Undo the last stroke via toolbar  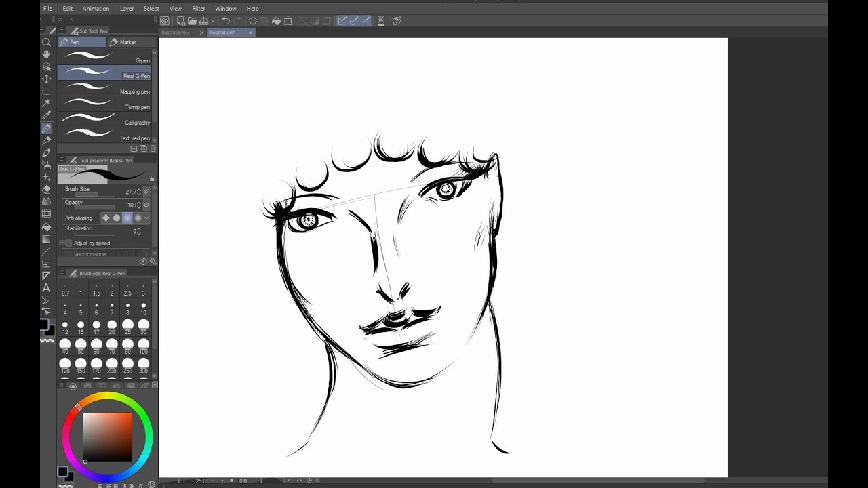tap(225, 21)
